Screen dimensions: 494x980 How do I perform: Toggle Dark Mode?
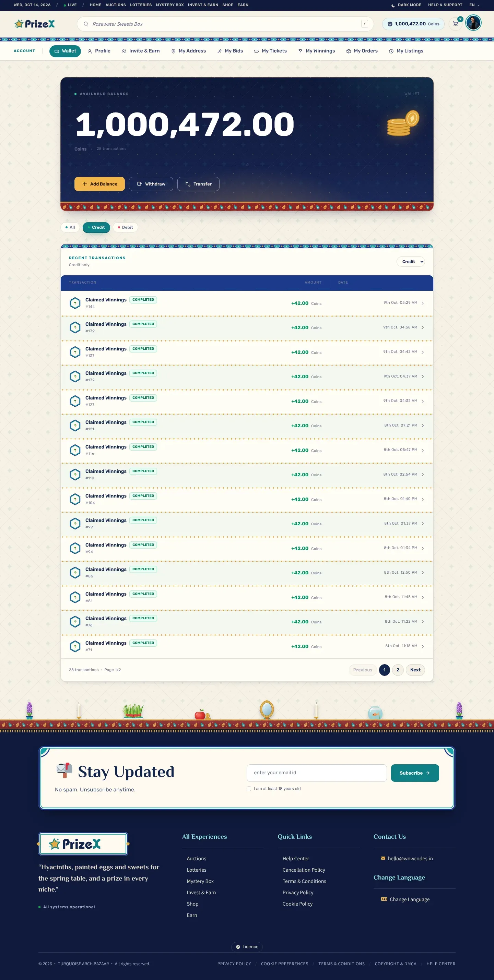406,5
